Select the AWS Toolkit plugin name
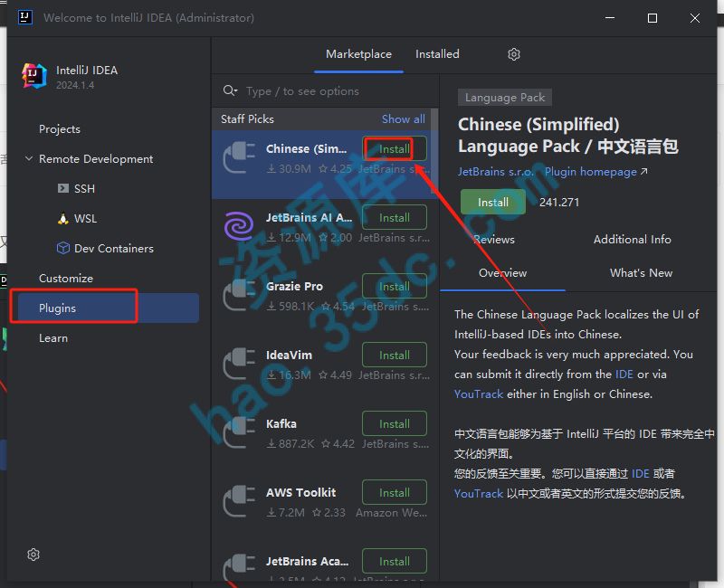The height and width of the screenshot is (588, 724). pyautogui.click(x=300, y=492)
